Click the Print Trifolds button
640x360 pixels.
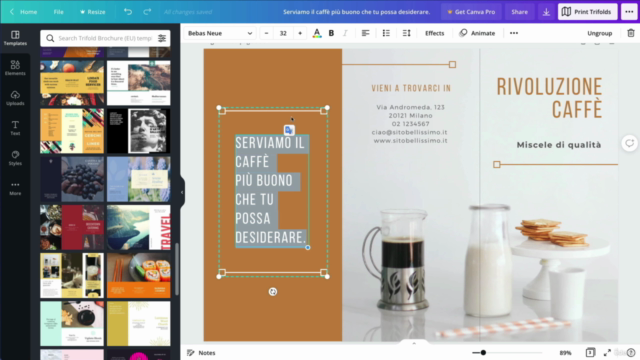click(x=587, y=12)
